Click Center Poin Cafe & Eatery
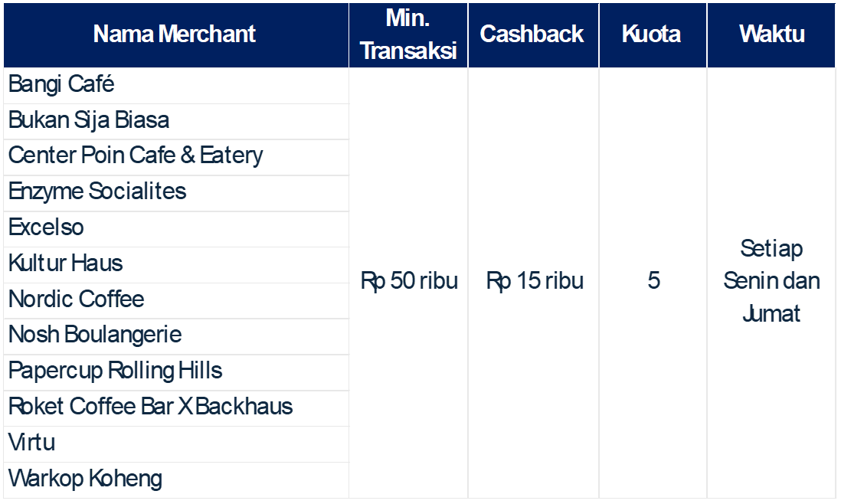This screenshot has height=504, width=841. (136, 155)
